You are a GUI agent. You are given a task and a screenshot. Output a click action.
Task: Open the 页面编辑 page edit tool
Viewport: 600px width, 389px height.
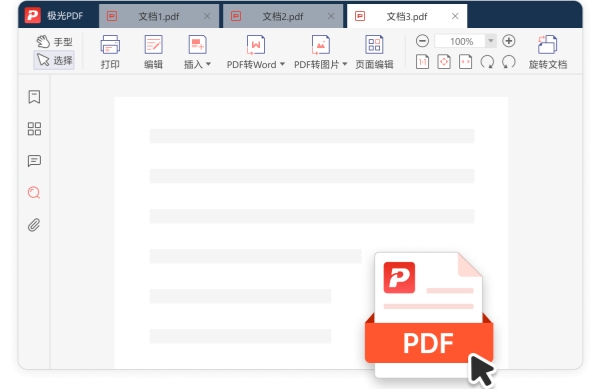[x=374, y=52]
